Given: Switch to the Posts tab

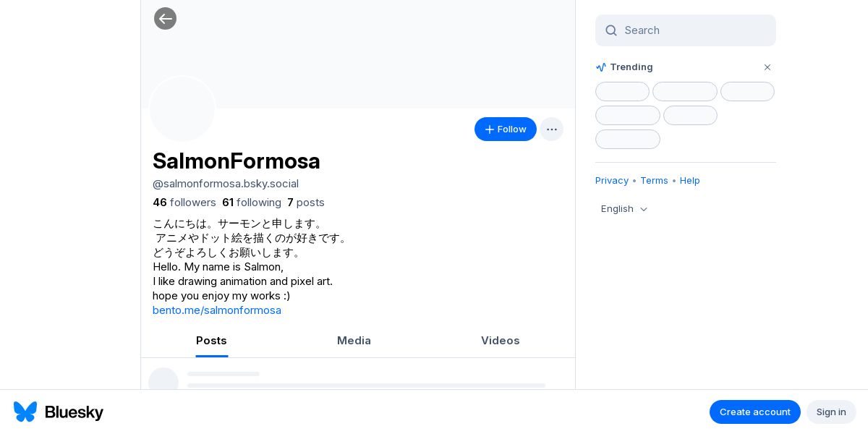Looking at the screenshot, I should click(211, 341).
